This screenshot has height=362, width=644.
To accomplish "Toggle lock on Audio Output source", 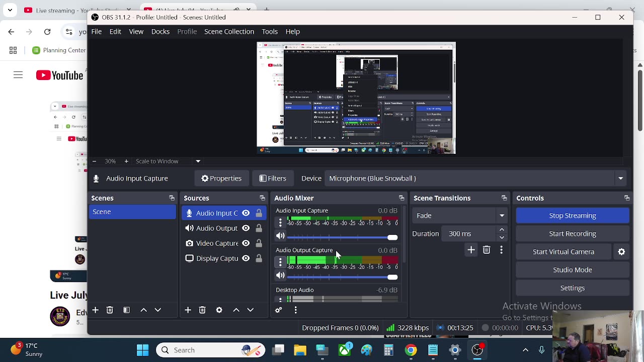I will [x=259, y=228].
